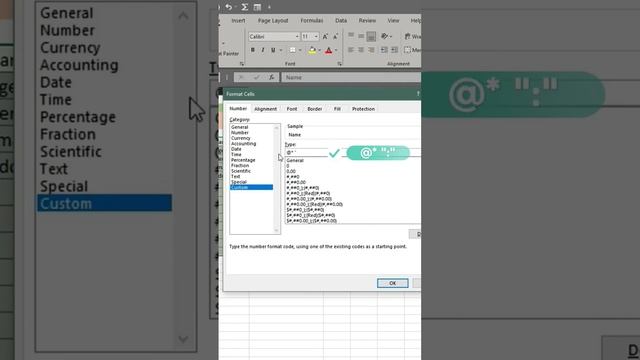
Task: Click the Borders icon in Font group
Action: [x=293, y=50]
